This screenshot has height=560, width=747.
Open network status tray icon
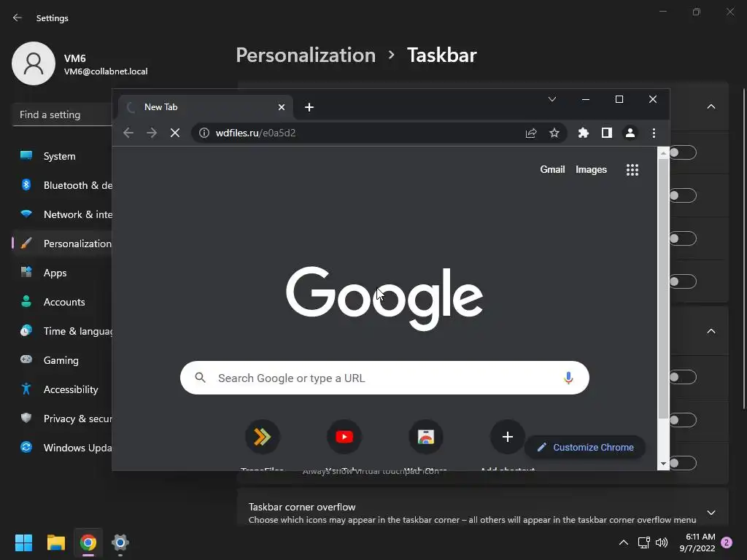[x=643, y=542]
